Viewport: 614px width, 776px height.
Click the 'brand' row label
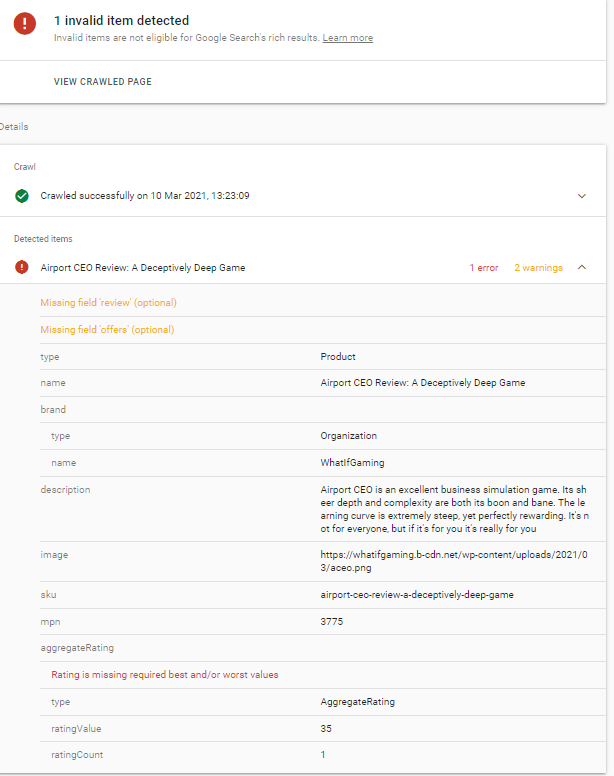pyautogui.click(x=53, y=409)
